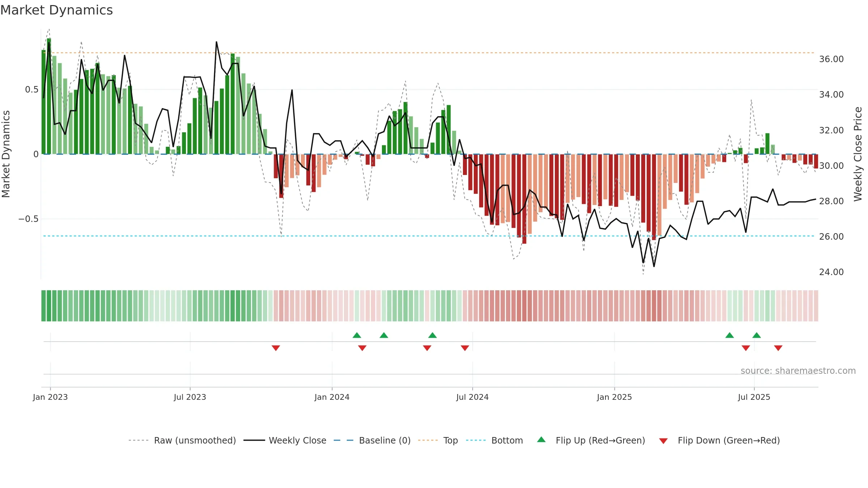Click the source: sharemaestro.com text

pos(798,371)
